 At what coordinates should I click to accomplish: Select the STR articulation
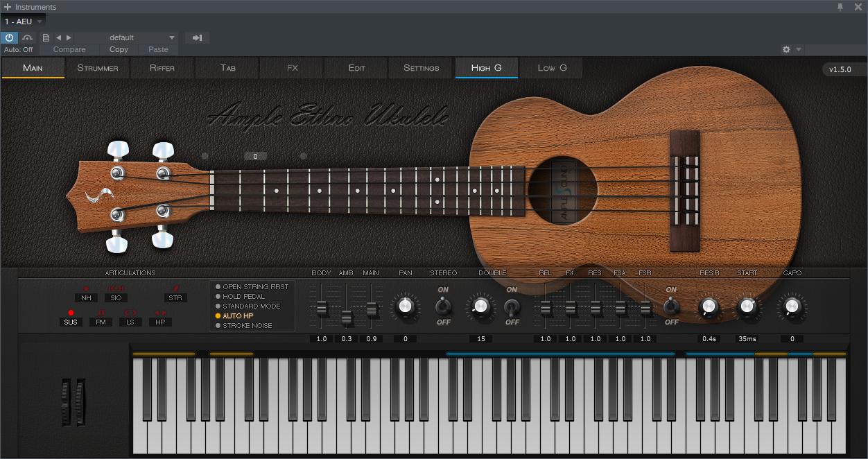coord(176,297)
